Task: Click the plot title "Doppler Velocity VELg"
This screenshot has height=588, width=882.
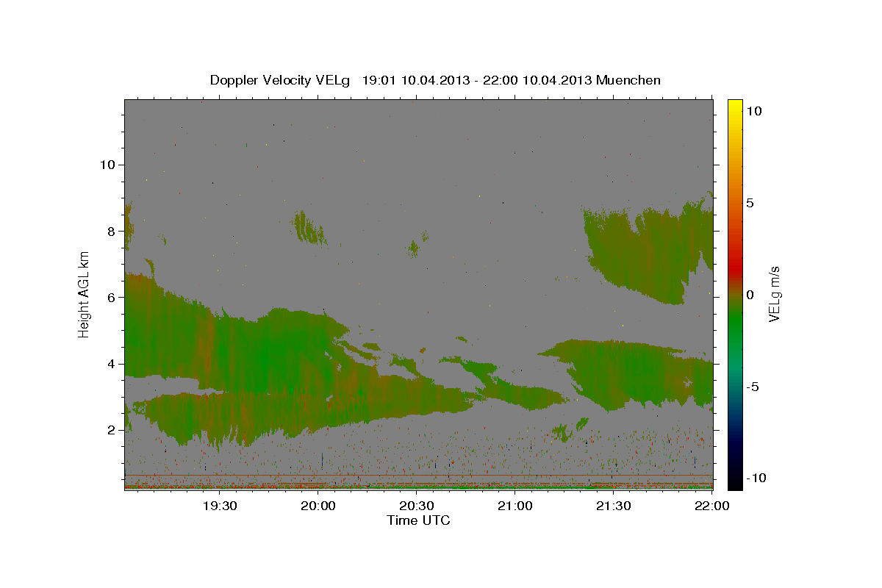Action: point(281,80)
